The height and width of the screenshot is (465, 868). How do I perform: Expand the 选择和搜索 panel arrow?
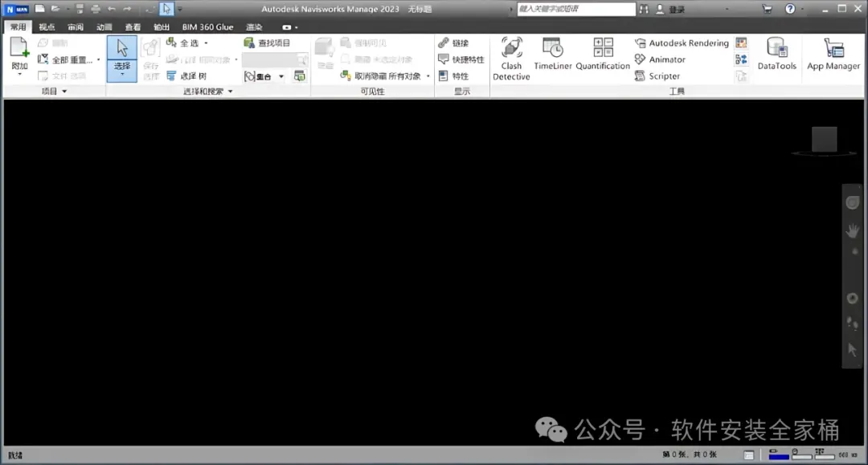pyautogui.click(x=231, y=92)
